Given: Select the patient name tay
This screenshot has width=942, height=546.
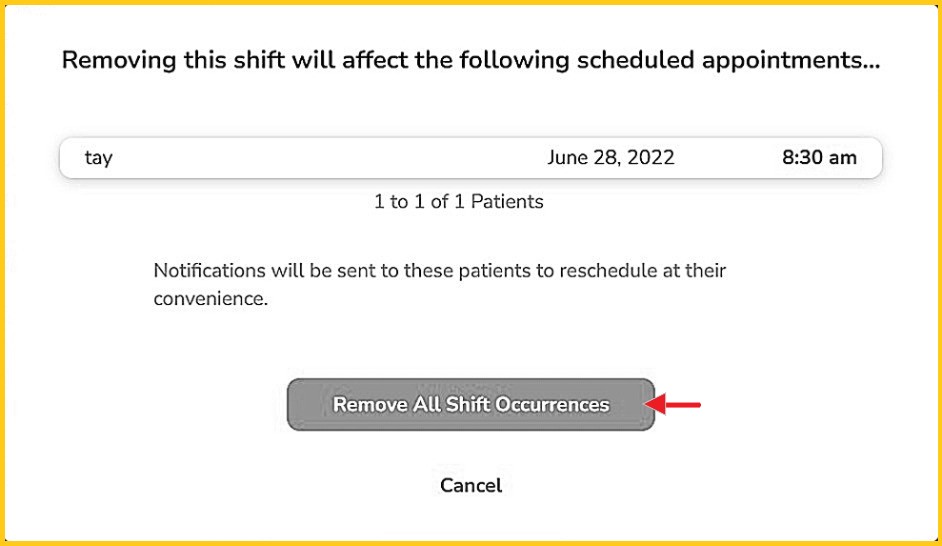Looking at the screenshot, I should point(98,158).
